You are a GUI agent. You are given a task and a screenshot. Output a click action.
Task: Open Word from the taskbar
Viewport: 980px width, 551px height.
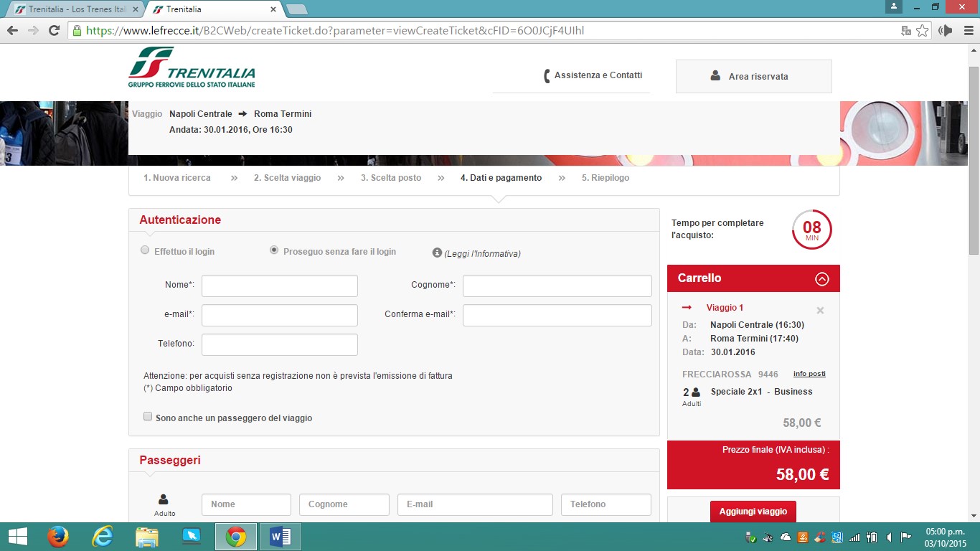pos(280,537)
